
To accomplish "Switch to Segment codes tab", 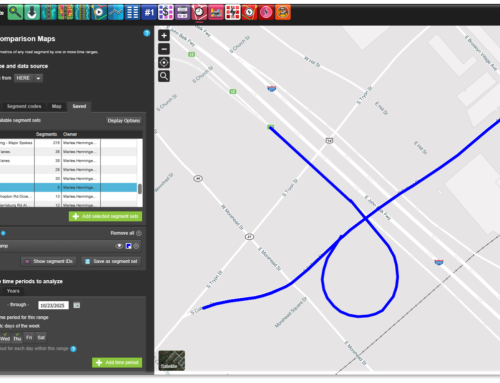I will point(24,106).
